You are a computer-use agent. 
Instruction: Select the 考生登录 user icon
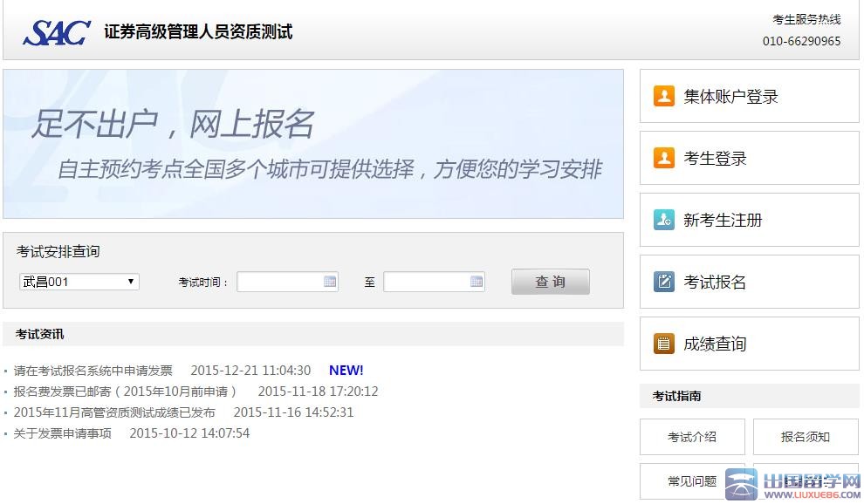(664, 158)
